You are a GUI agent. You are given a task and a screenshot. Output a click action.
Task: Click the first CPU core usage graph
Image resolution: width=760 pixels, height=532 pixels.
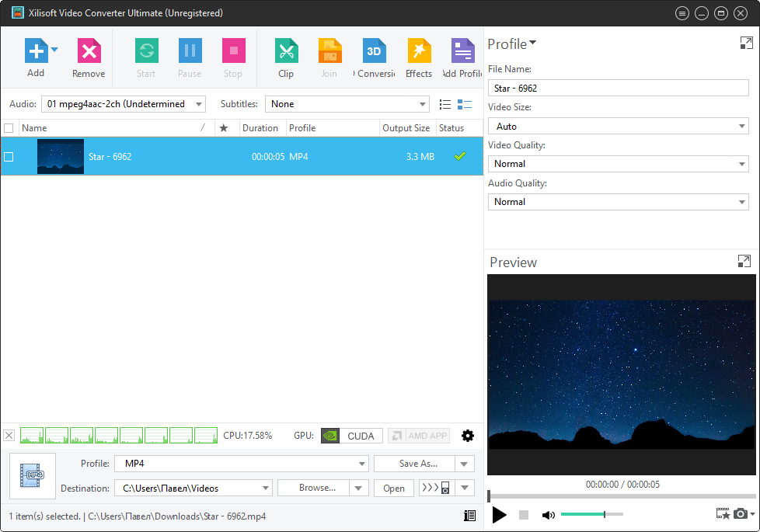pos(32,436)
